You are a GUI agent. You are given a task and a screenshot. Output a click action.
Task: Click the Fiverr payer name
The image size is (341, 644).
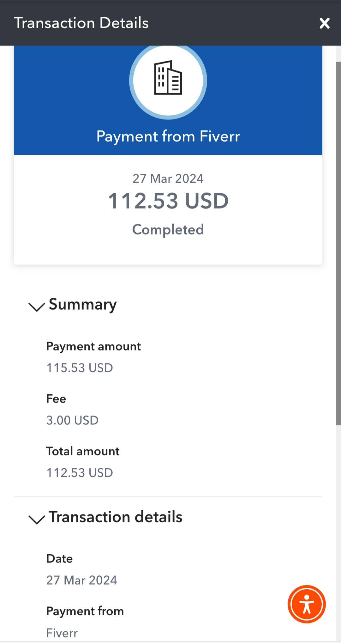click(62, 633)
